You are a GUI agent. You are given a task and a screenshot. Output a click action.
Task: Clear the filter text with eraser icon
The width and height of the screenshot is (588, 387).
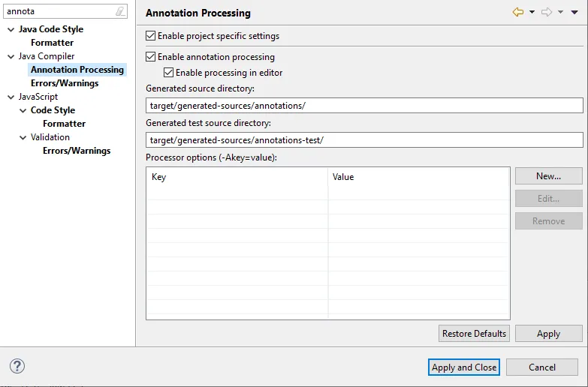coord(119,11)
